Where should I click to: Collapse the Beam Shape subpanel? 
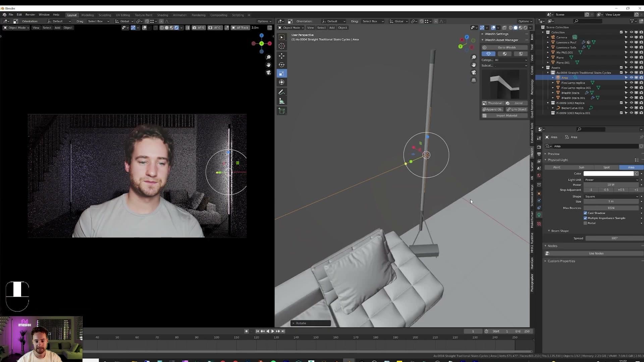[x=559, y=231]
